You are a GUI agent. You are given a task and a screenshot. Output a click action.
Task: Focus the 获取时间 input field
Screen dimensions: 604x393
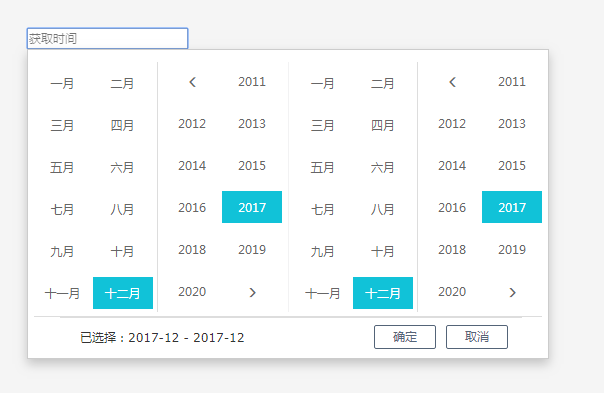[x=107, y=38]
